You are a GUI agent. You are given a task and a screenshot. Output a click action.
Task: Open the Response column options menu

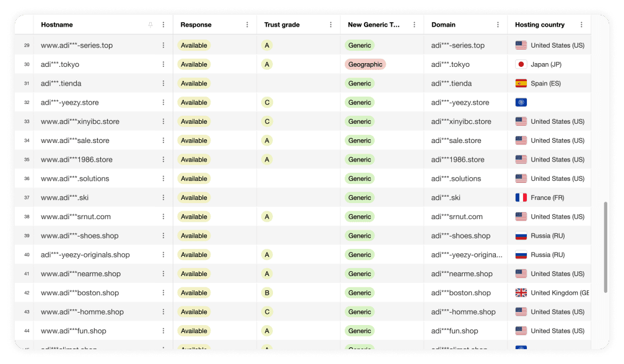point(247,25)
